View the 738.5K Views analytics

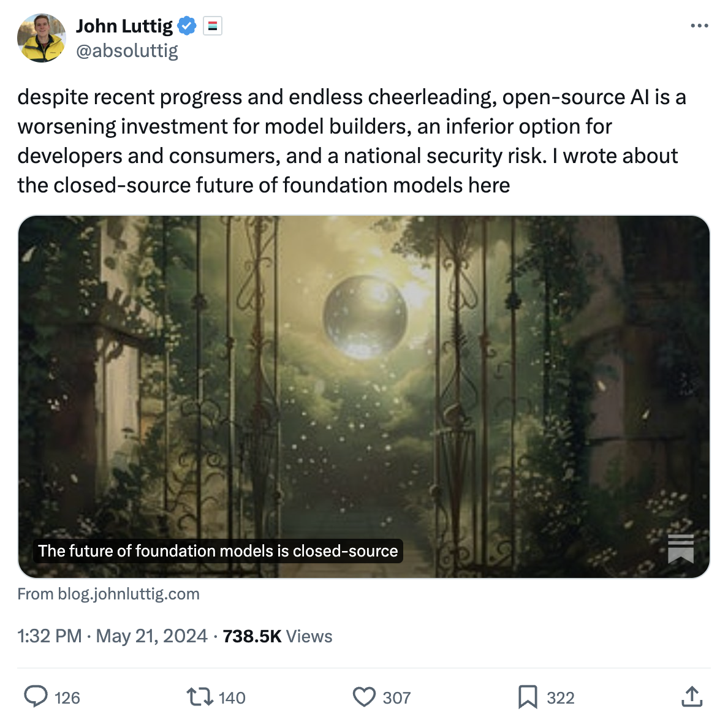278,636
